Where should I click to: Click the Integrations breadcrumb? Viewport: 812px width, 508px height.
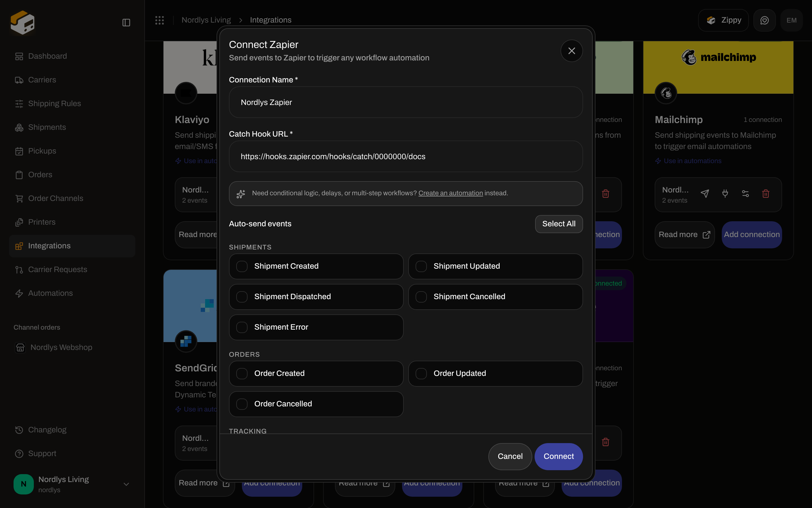pyautogui.click(x=270, y=20)
